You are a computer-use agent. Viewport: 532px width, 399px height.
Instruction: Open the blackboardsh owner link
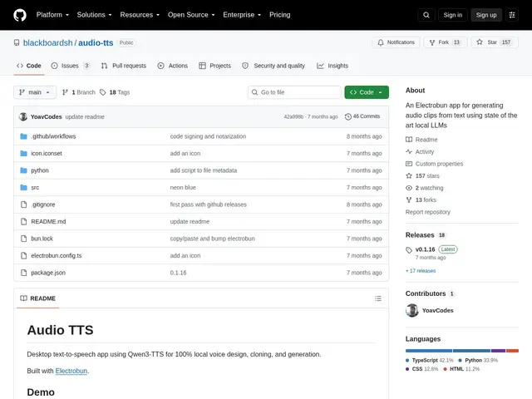coord(48,42)
